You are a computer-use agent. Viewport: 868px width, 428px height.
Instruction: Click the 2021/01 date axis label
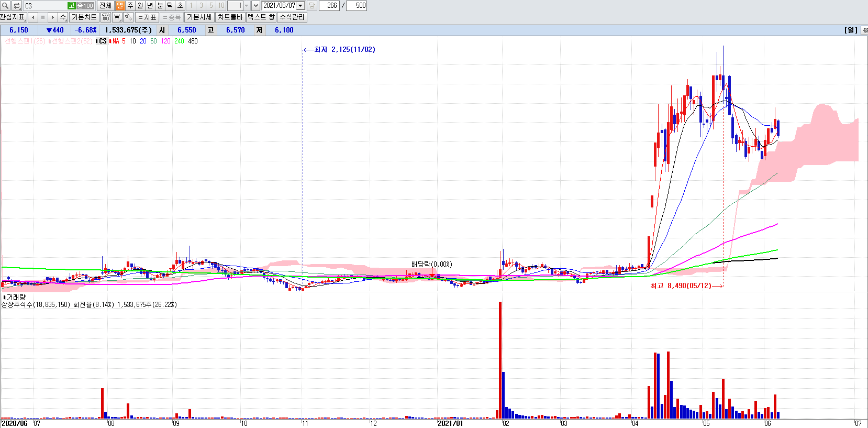pyautogui.click(x=450, y=423)
